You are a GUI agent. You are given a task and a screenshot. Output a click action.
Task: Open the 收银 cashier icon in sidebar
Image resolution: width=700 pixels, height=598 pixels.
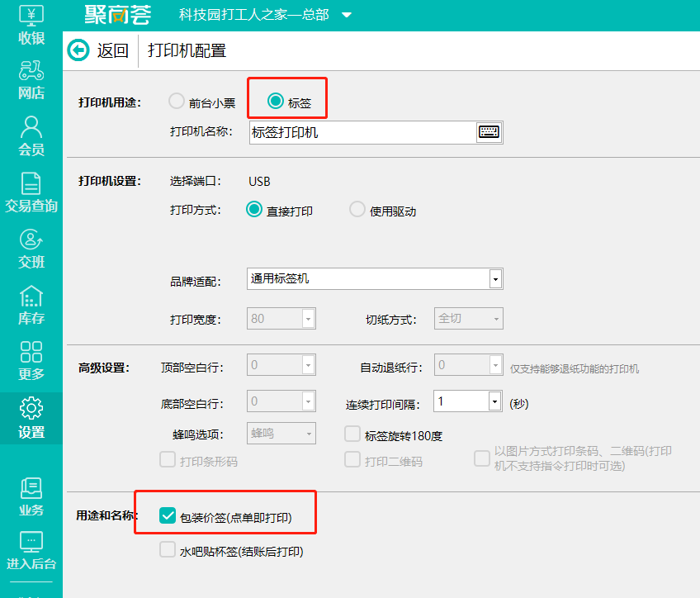31,23
